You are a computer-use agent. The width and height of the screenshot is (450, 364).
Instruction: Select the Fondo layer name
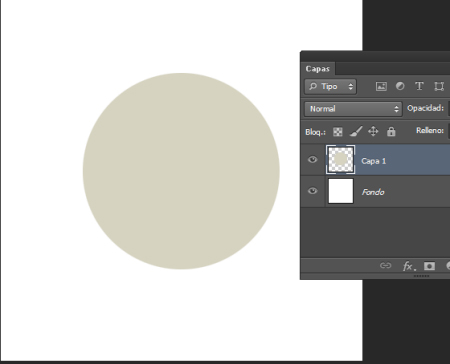(373, 192)
